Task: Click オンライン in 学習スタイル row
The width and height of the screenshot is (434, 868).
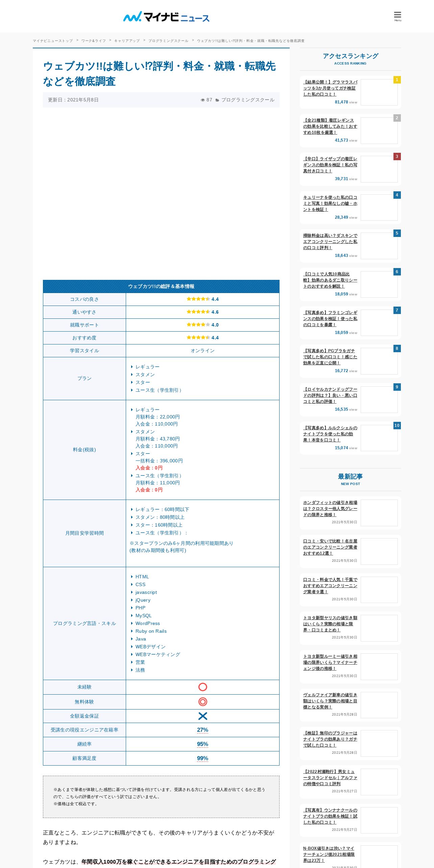Action: [x=202, y=351]
